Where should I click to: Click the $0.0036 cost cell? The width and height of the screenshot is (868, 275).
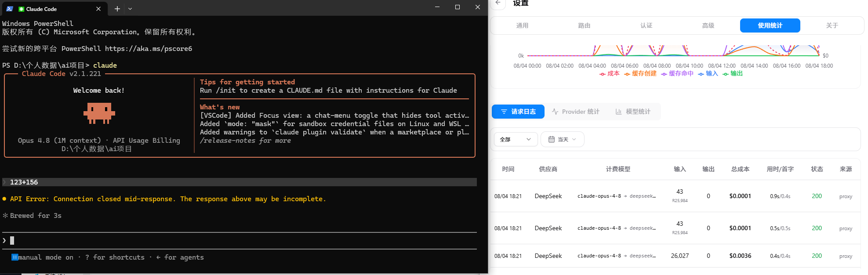[x=740, y=256]
